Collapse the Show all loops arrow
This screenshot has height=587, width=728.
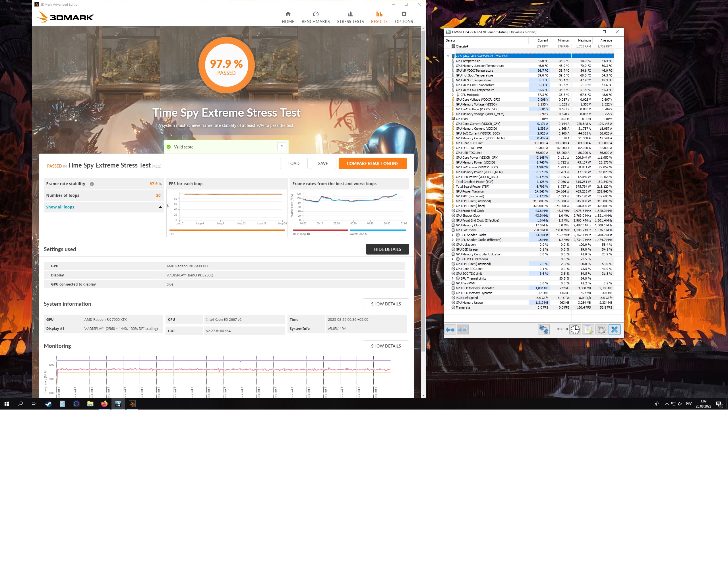(x=160, y=207)
